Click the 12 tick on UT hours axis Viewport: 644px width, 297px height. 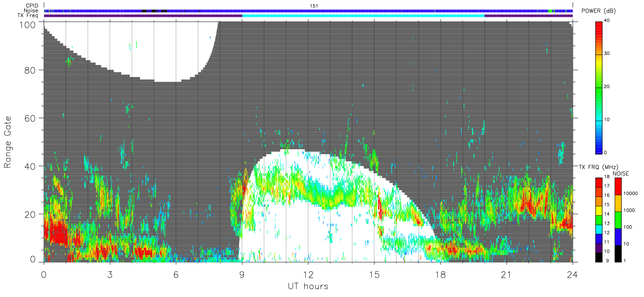(308, 275)
